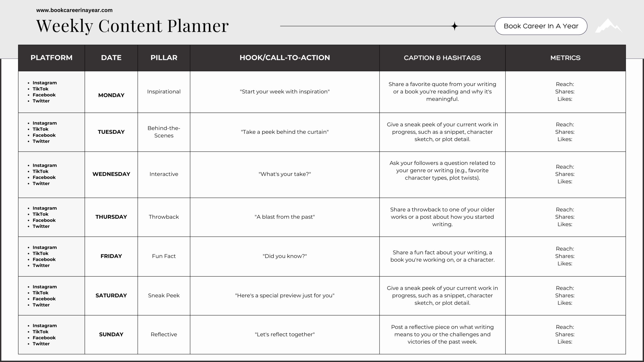Screen dimensions: 644x362
Task: Select the MONDAY date cell
Action: [111, 95]
